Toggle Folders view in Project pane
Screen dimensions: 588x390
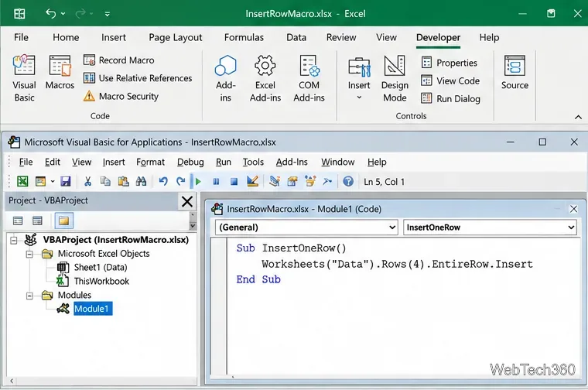click(x=63, y=221)
